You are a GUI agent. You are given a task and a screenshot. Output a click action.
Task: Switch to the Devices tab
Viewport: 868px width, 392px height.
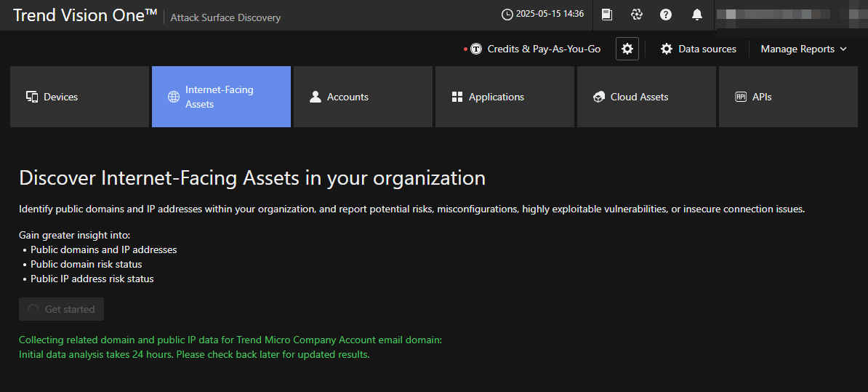click(x=79, y=97)
